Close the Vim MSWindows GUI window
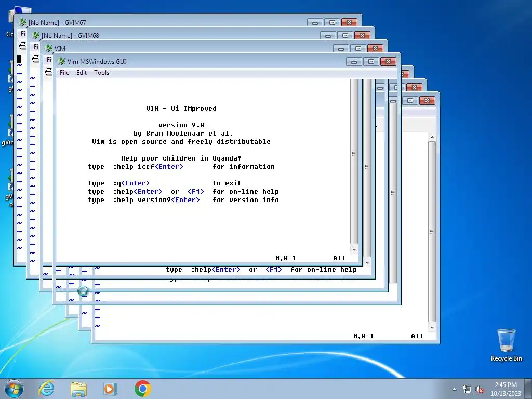This screenshot has width=532, height=399. coord(388,61)
